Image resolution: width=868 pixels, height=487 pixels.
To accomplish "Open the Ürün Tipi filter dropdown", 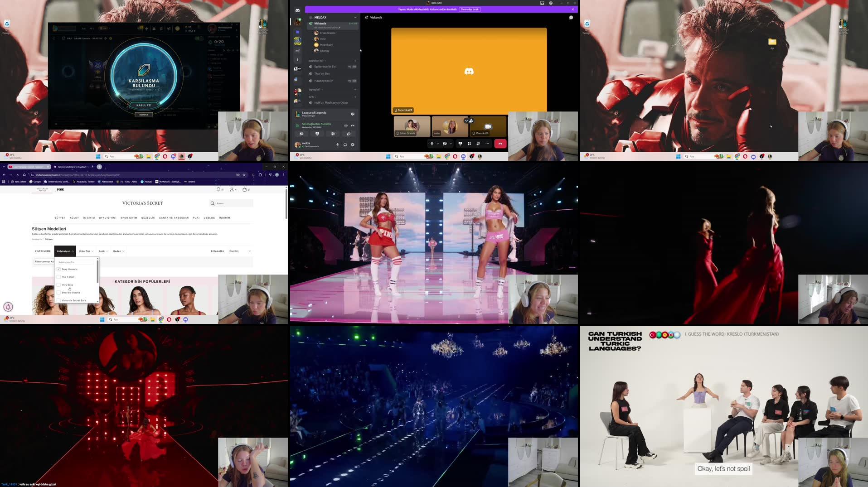I will tap(86, 251).
